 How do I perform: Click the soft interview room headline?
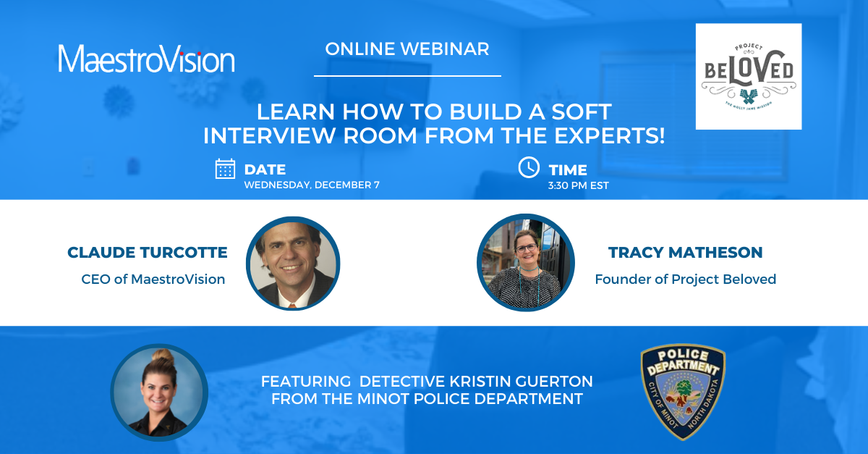pyautogui.click(x=434, y=123)
